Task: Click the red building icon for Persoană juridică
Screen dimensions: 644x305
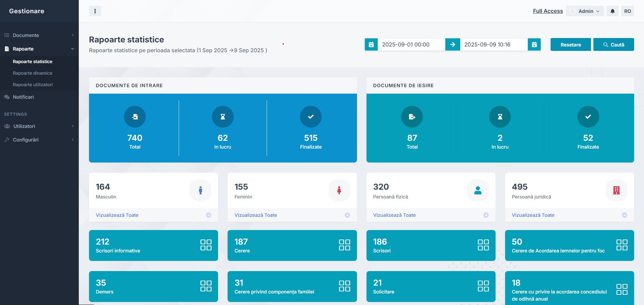Action: point(616,190)
